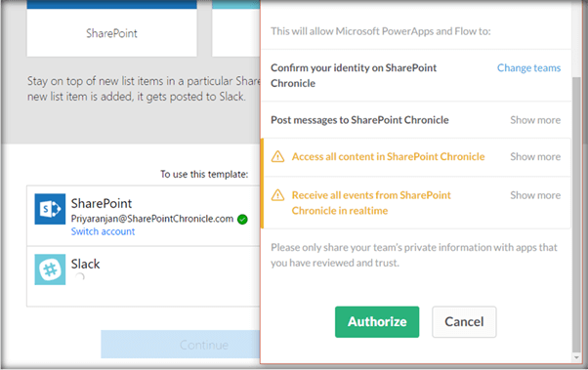The width and height of the screenshot is (588, 370).
Task: Click the Slack connector name text
Action: pos(86,264)
